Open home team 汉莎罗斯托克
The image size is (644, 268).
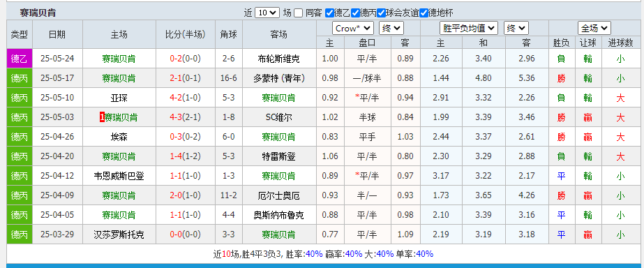(119, 234)
